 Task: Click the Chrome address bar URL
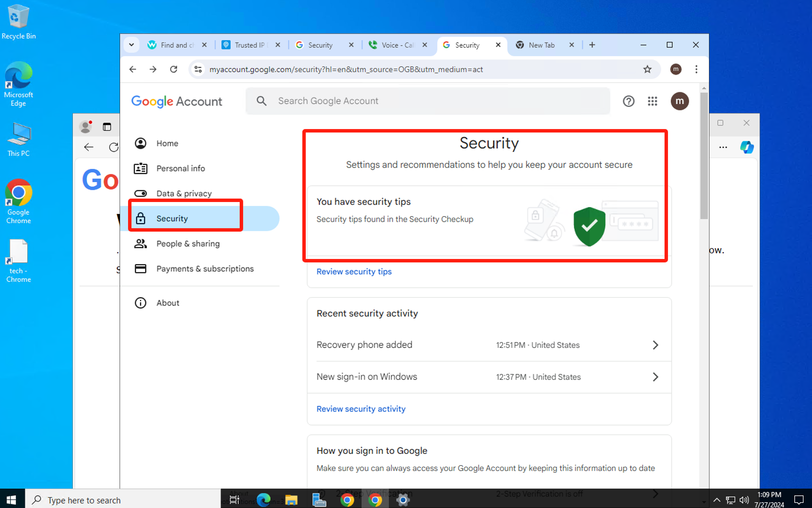point(346,69)
